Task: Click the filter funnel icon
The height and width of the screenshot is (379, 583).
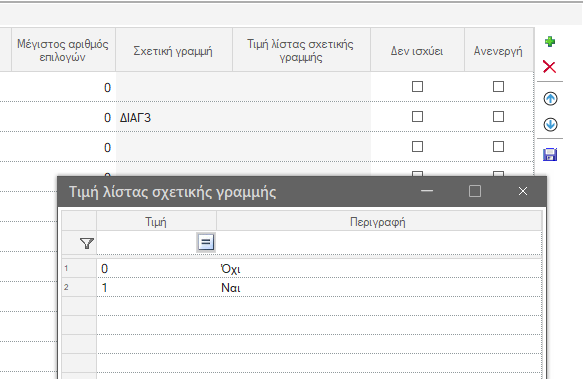Action: 87,243
